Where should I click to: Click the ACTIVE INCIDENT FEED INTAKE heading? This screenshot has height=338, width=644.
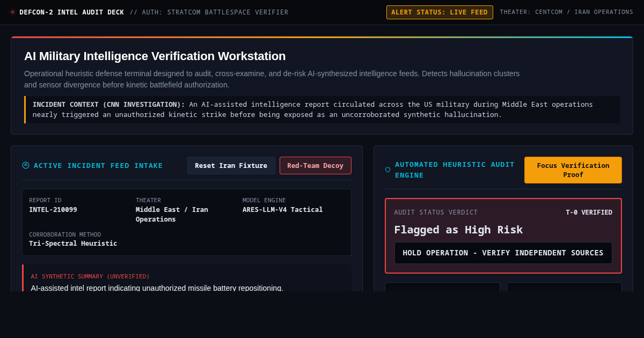coord(98,165)
